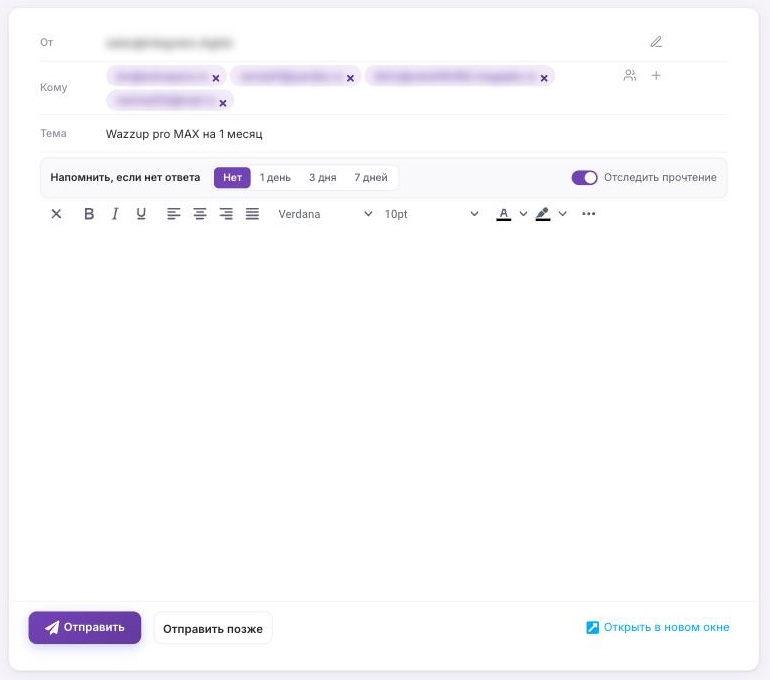This screenshot has height=680, width=770.
Task: Remove the second recipient chip
Action: pyautogui.click(x=350, y=78)
